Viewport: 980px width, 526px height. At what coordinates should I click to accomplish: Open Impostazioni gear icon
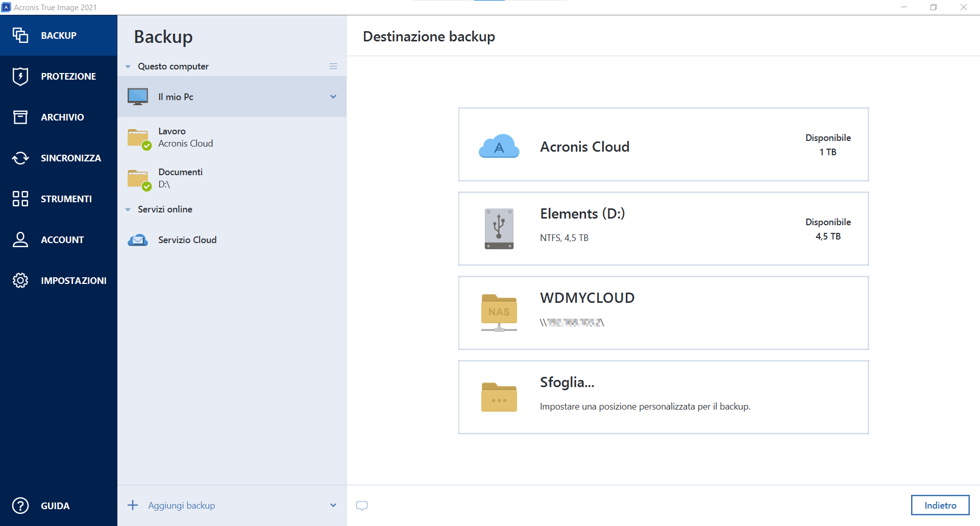tap(20, 280)
